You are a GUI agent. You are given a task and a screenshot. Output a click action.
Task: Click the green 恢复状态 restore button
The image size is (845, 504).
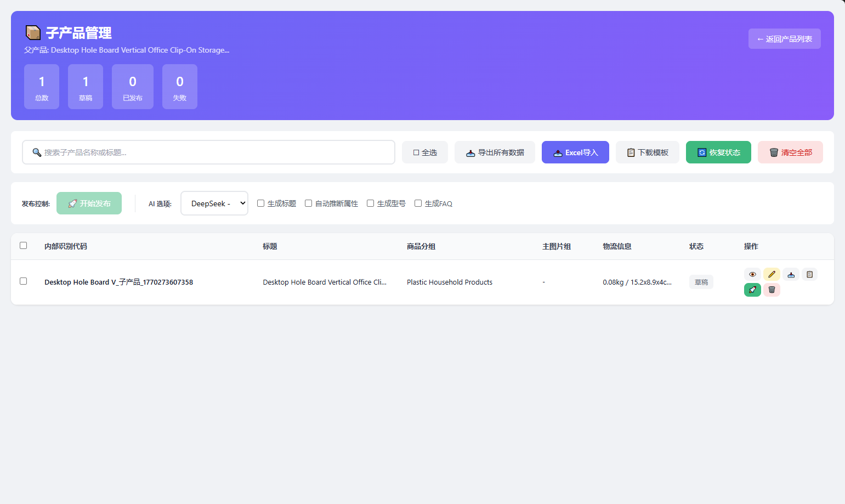718,152
